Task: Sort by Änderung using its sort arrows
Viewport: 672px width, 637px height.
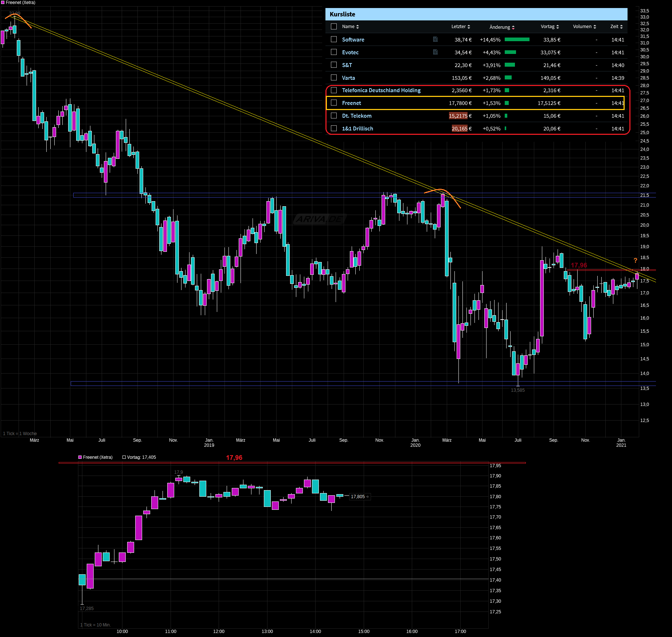Action: (513, 27)
